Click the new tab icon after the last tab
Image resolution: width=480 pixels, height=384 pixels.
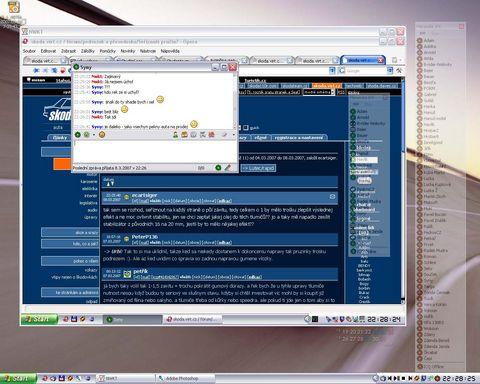[x=395, y=60]
